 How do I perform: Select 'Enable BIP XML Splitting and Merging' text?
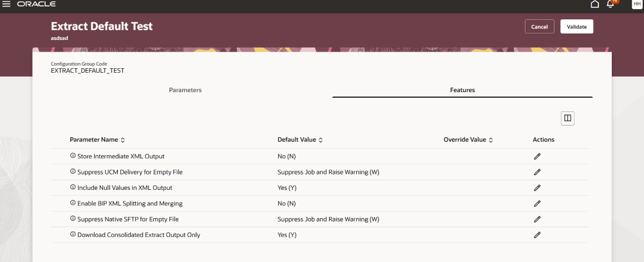click(130, 203)
